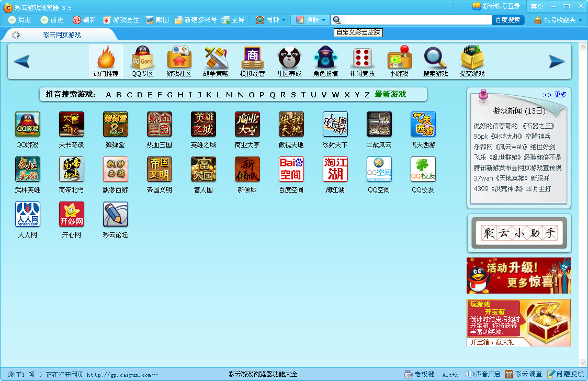
Task: Open the 百度空间 Baidu space icon
Action: pos(291,169)
